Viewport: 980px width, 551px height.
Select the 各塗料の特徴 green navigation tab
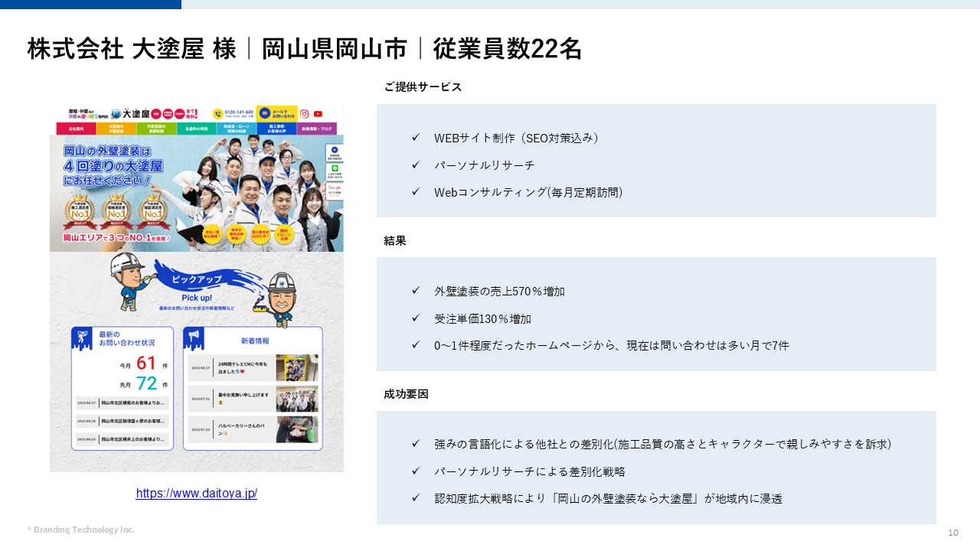coord(195,129)
